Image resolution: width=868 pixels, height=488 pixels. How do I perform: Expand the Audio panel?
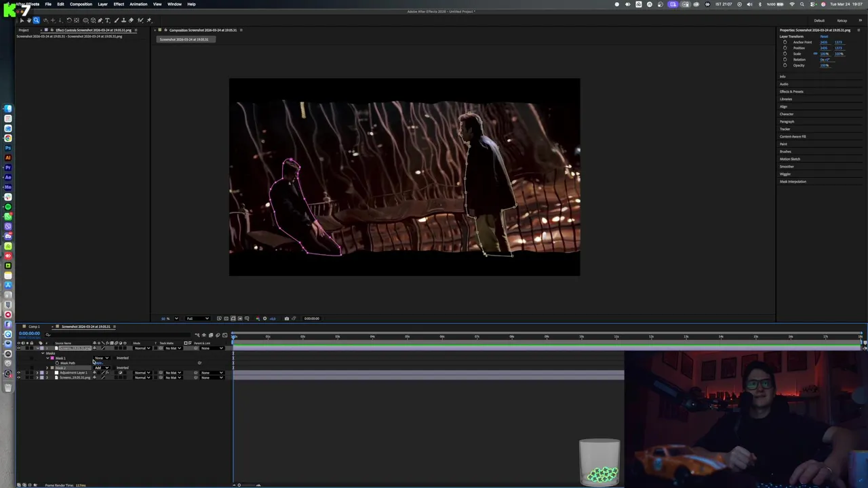[x=784, y=84]
